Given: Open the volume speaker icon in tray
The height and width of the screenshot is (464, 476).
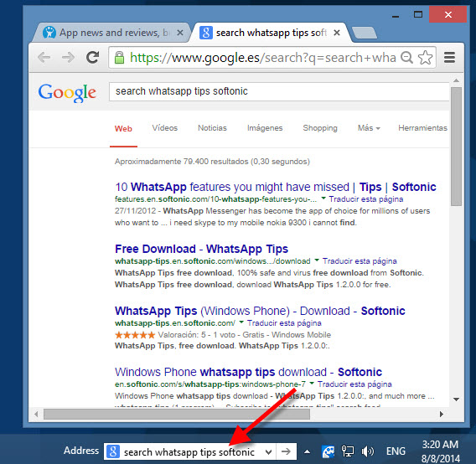Looking at the screenshot, I should [367, 451].
